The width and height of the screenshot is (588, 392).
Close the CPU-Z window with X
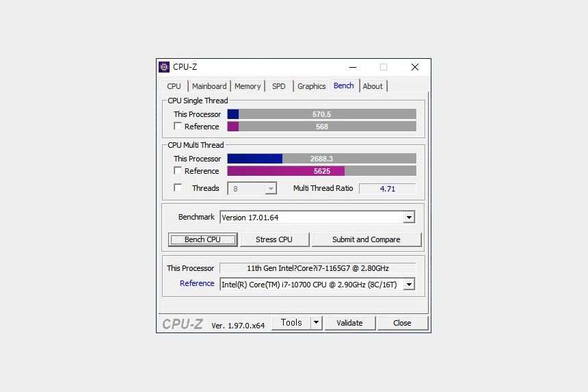coord(415,67)
